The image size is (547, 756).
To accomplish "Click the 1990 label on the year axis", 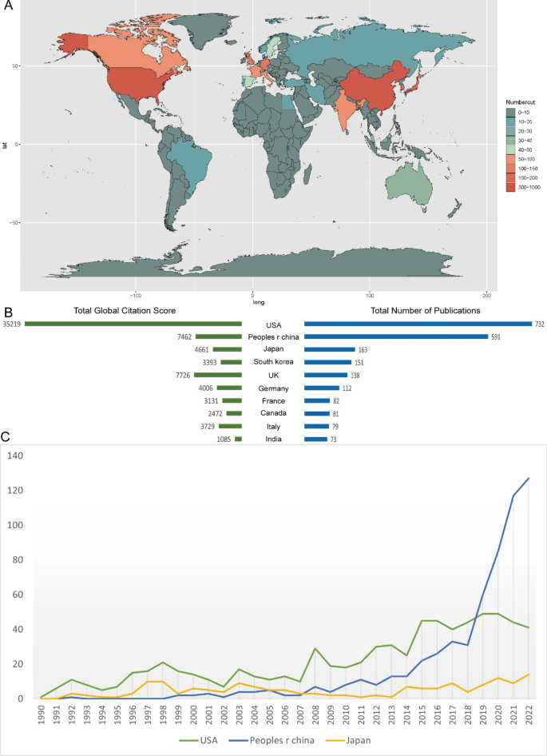I will 41,713.
